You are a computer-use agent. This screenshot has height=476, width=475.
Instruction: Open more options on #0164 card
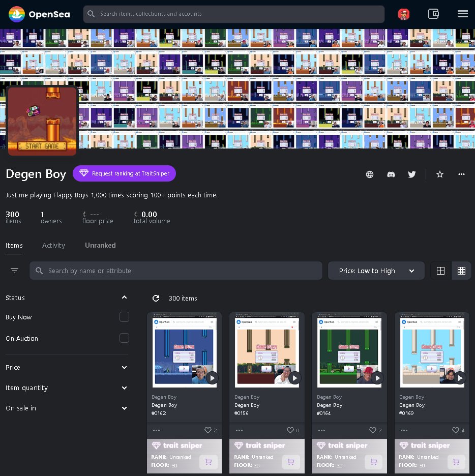(322, 430)
